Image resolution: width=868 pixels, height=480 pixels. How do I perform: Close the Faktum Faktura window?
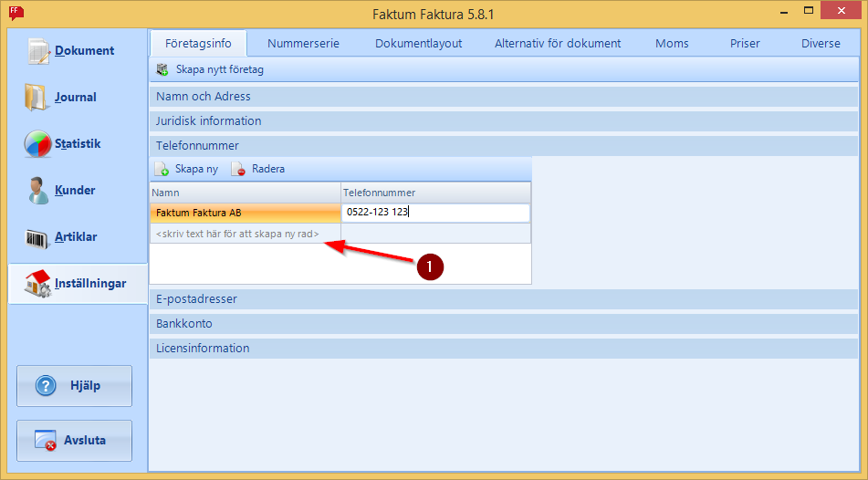(841, 11)
